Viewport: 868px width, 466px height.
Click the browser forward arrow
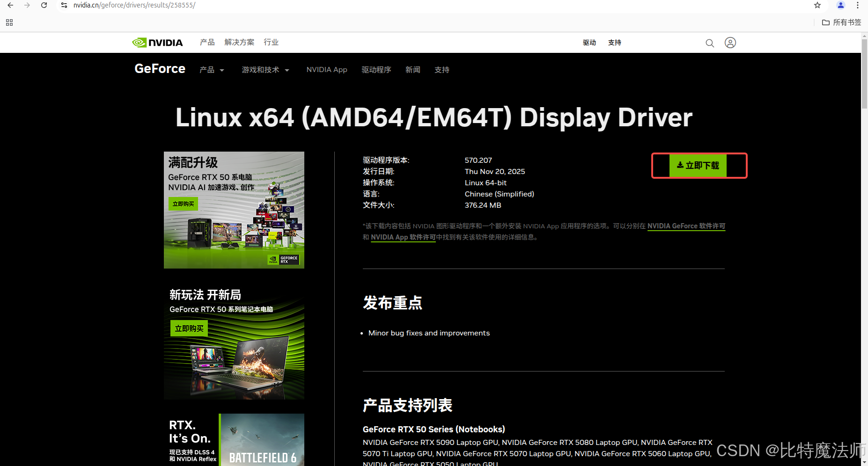(27, 5)
